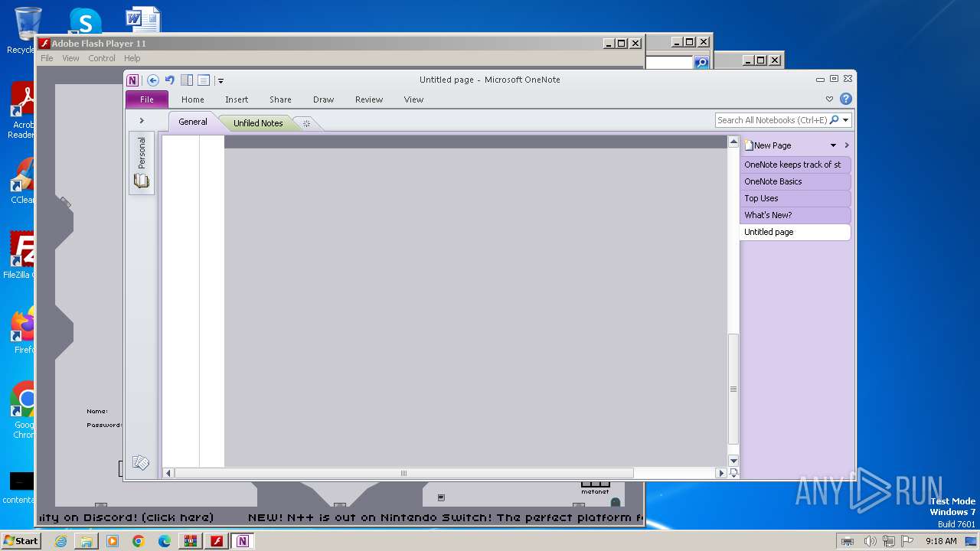Open Unfiled Notes icon at navigation bar bottom
Image resolution: width=980 pixels, height=551 pixels.
coord(140,462)
